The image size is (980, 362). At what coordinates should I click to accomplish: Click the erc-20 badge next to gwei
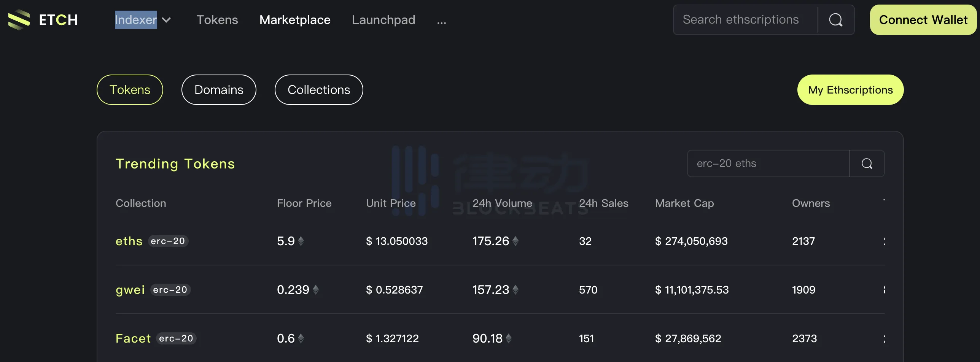170,290
